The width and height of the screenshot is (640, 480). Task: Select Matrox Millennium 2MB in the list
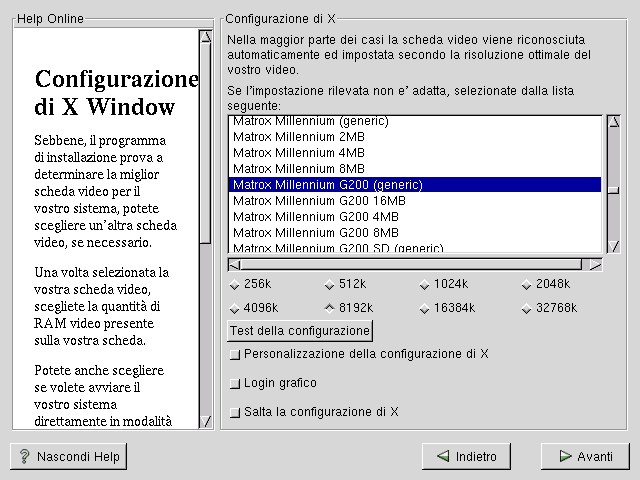(x=299, y=137)
